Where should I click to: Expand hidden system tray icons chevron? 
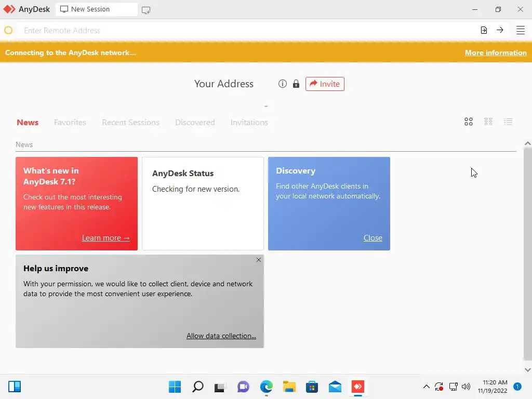tap(427, 387)
